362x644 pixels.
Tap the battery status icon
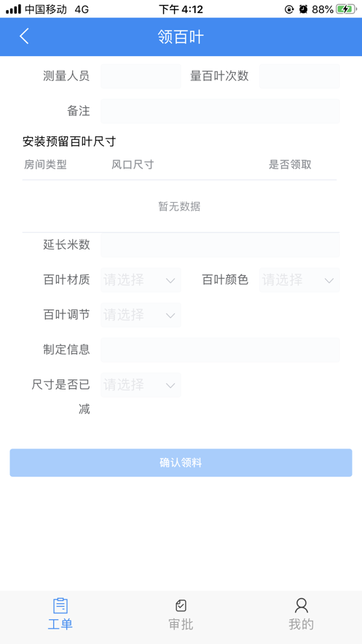click(346, 9)
